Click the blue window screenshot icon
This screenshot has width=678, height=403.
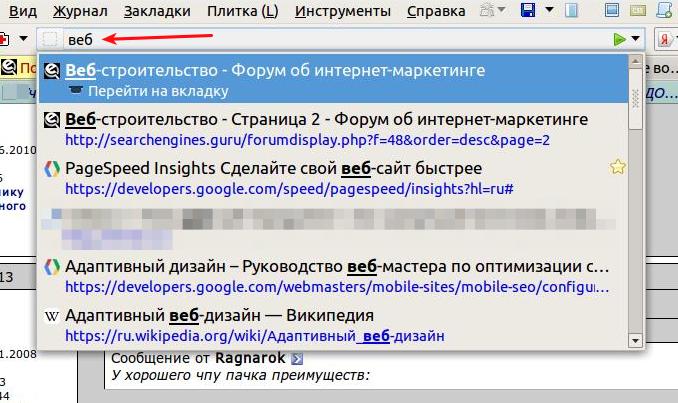pos(611,10)
